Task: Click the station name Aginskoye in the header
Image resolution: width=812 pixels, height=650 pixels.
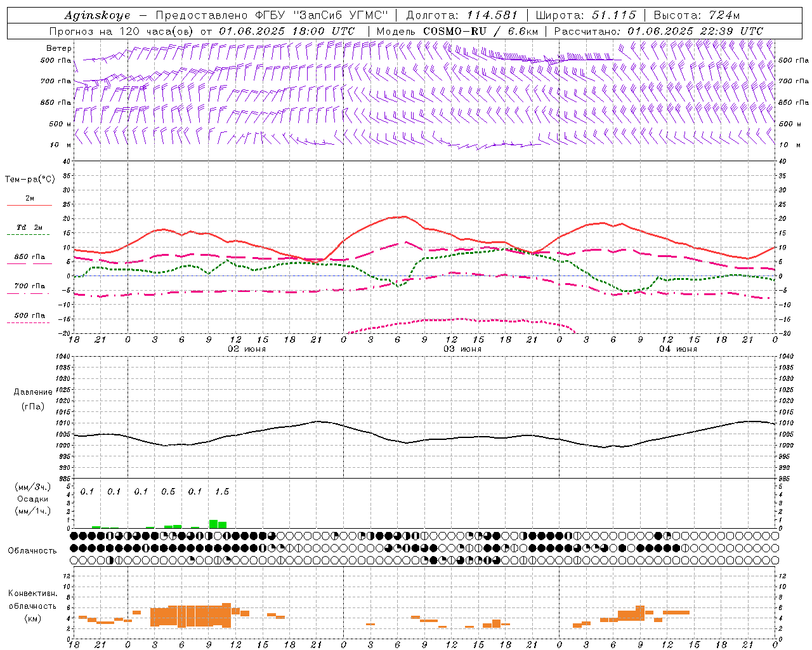Action: 97,15
